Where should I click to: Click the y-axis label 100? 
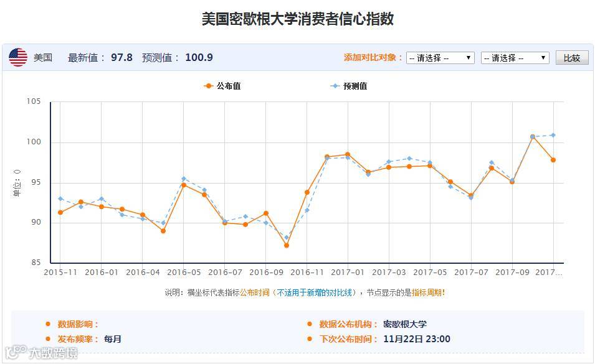34,142
